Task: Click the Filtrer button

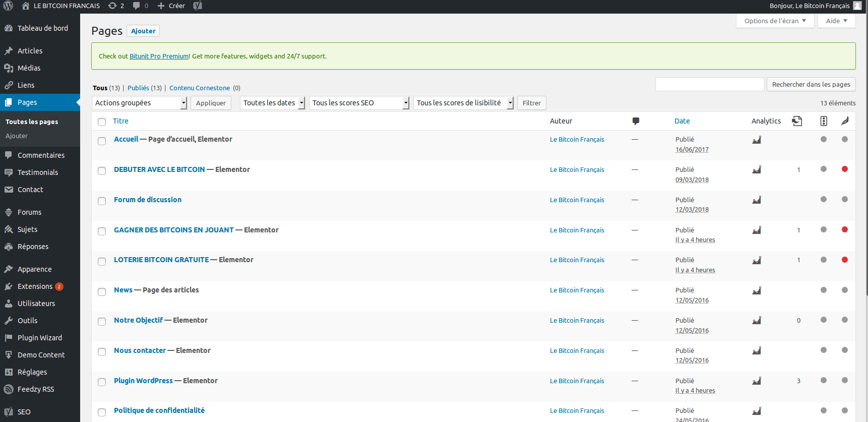Action: (531, 103)
